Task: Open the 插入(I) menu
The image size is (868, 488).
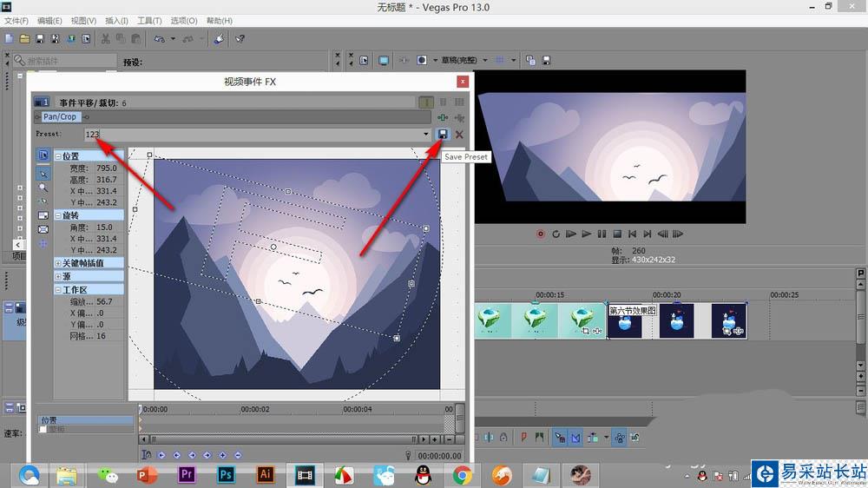Action: (x=116, y=21)
